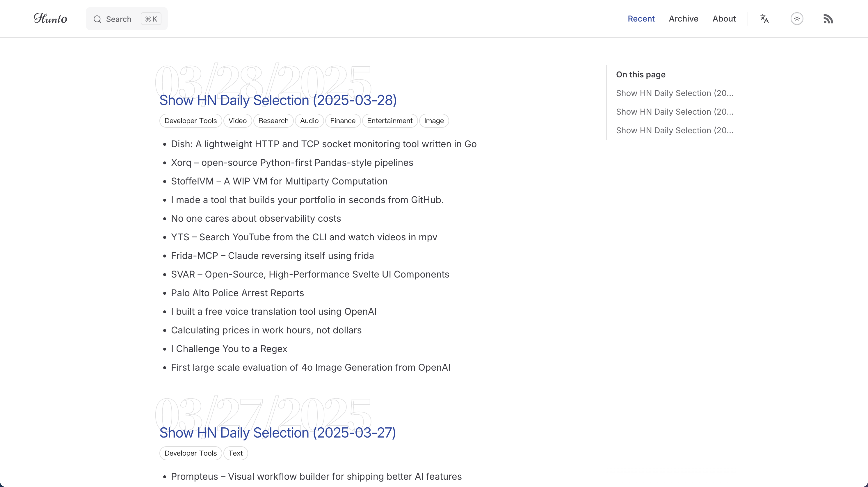Click 'I made a tool that builds your portfolio' item
Screen dimensions: 868x487
[307, 200]
